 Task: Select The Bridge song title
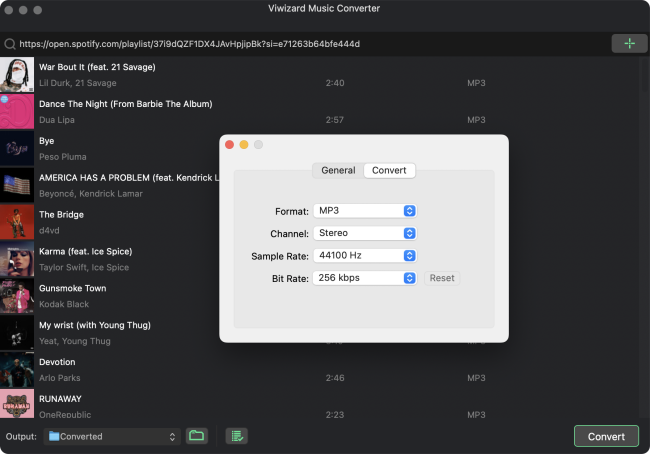61,215
